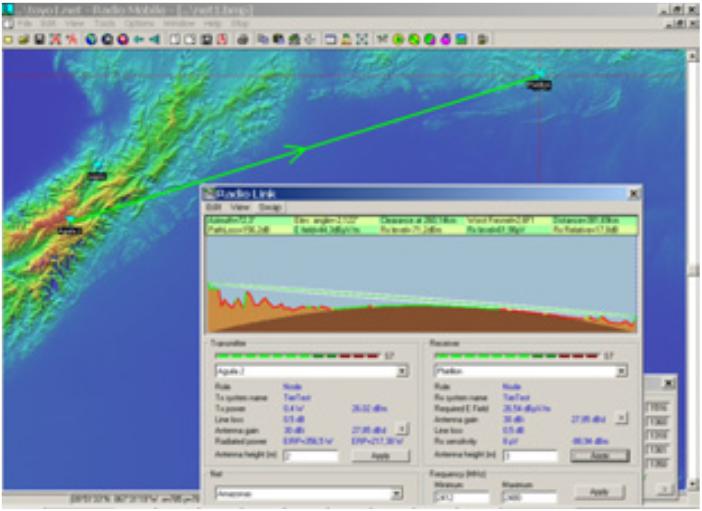
Task: Expand the receiver Platillon dropdown
Action: coord(621,371)
